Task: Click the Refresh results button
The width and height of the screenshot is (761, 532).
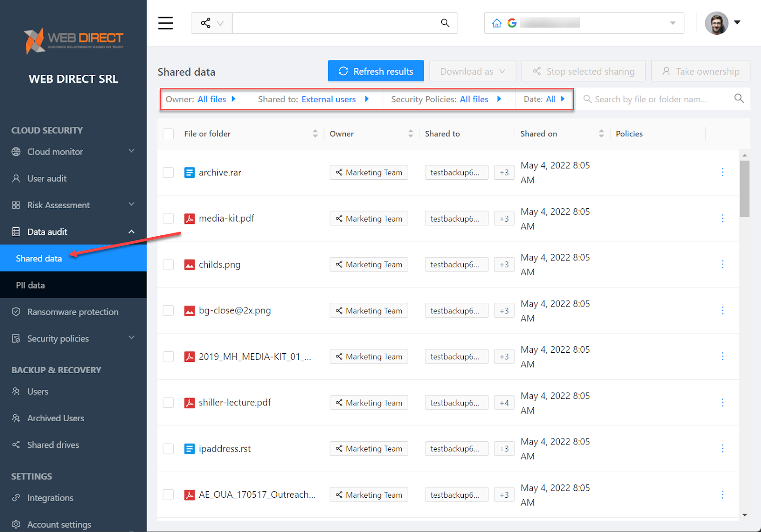Action: point(376,71)
